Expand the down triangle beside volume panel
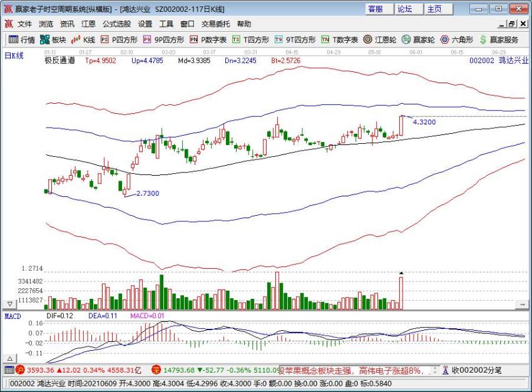532x392 pixels. pos(10,304)
